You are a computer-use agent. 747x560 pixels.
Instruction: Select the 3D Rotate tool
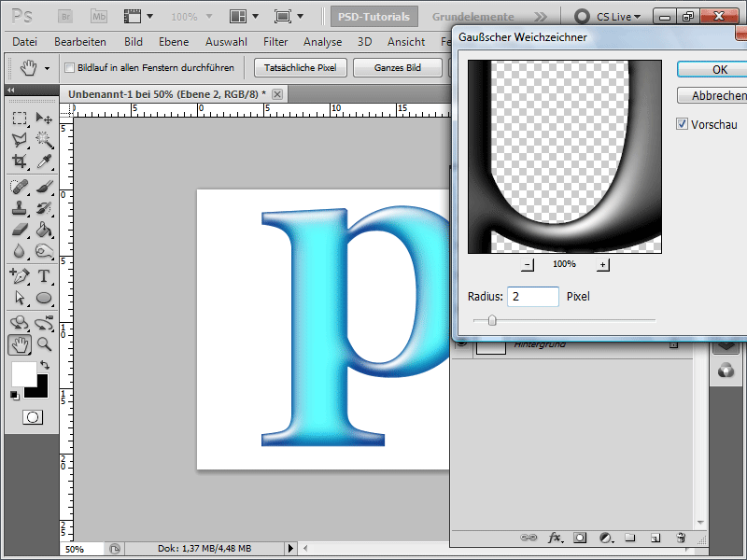20,323
